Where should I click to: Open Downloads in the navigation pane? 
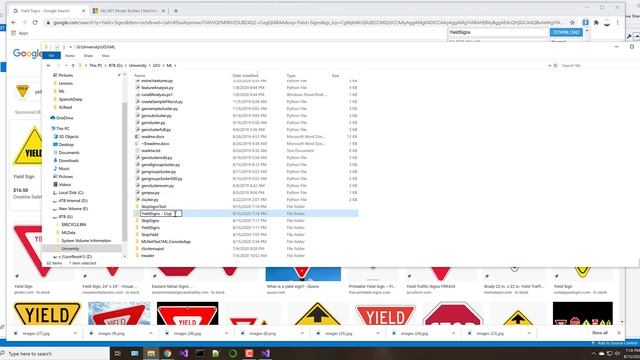68,160
